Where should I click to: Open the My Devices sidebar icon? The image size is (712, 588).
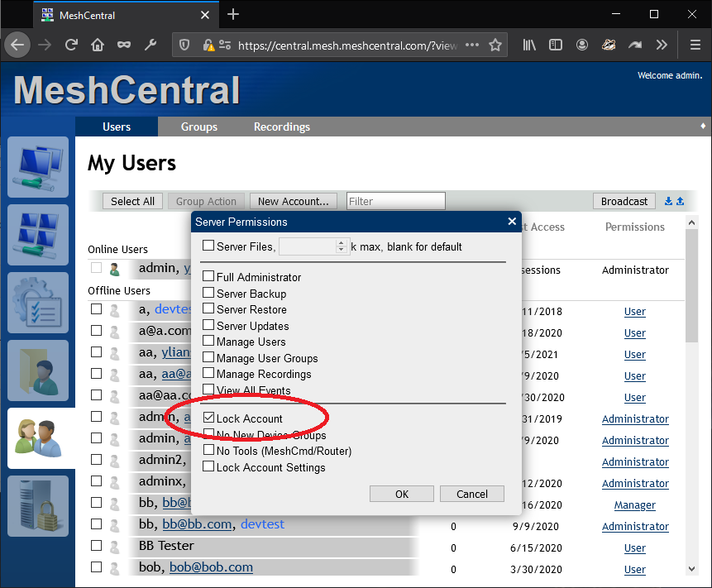(38, 168)
